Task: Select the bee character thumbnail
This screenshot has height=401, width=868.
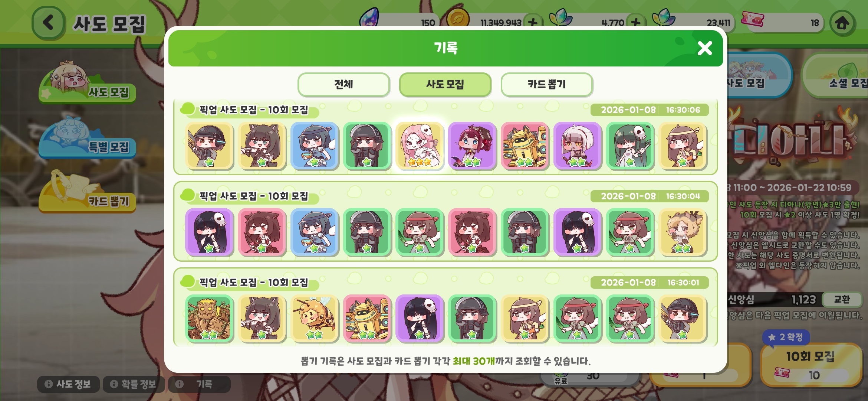Action: point(315,318)
